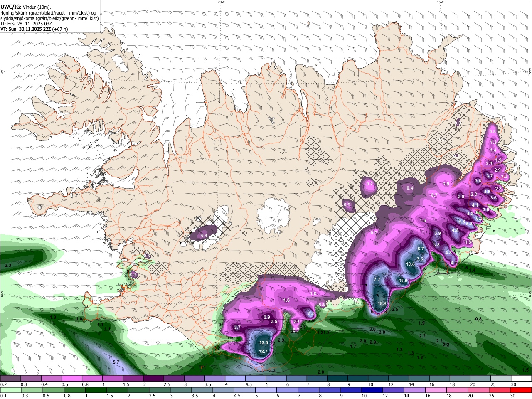Viewport: 532px width, 399px height.
Task: Click the legend label '0.1' in the bottom row
Action: tap(3, 396)
